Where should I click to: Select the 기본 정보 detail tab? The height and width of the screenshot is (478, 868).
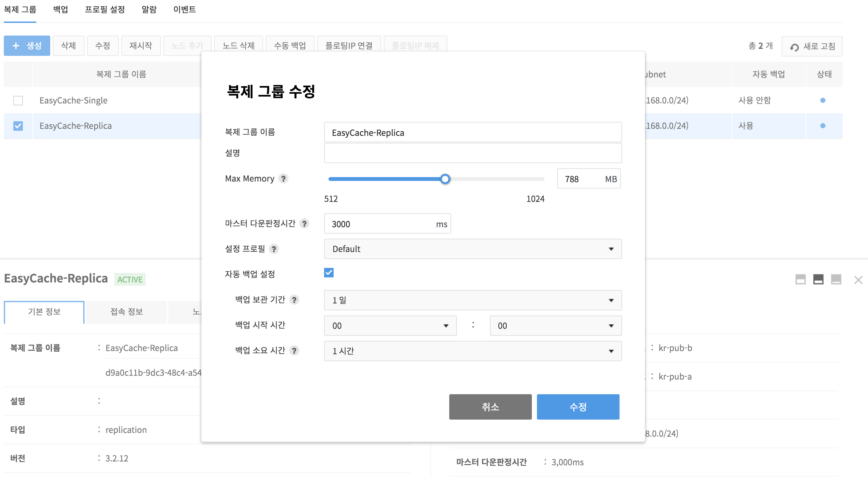[x=44, y=312]
